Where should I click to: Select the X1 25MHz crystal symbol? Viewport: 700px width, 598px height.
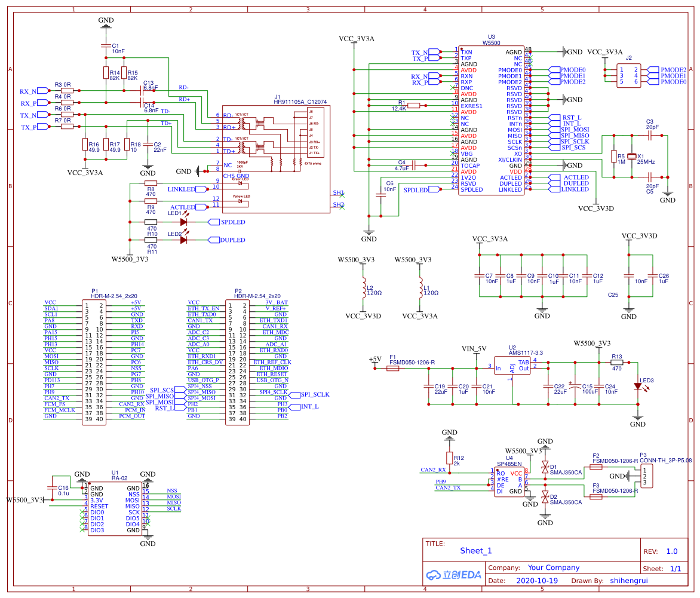pyautogui.click(x=632, y=157)
